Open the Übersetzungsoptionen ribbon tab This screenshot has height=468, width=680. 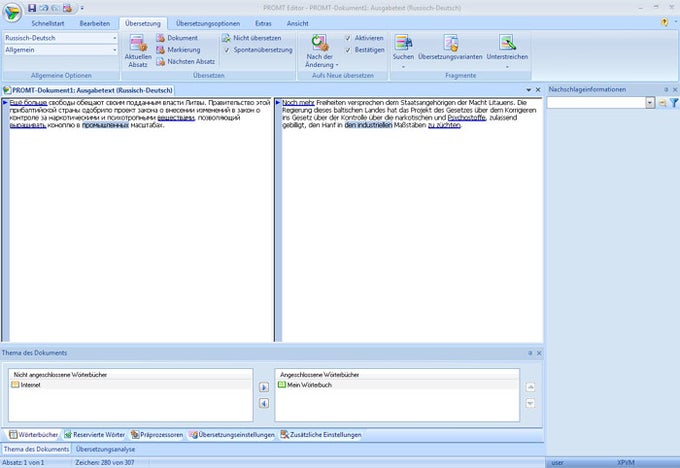click(x=208, y=23)
